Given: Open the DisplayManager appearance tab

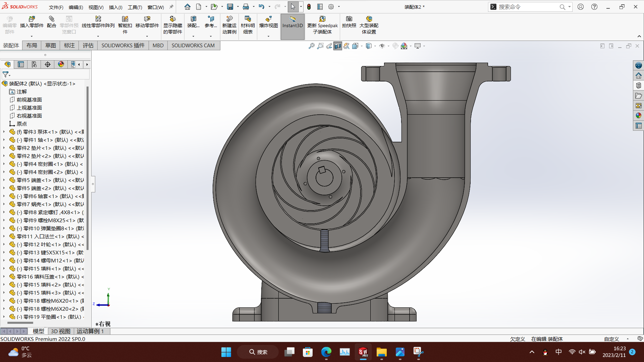Looking at the screenshot, I should [x=61, y=64].
